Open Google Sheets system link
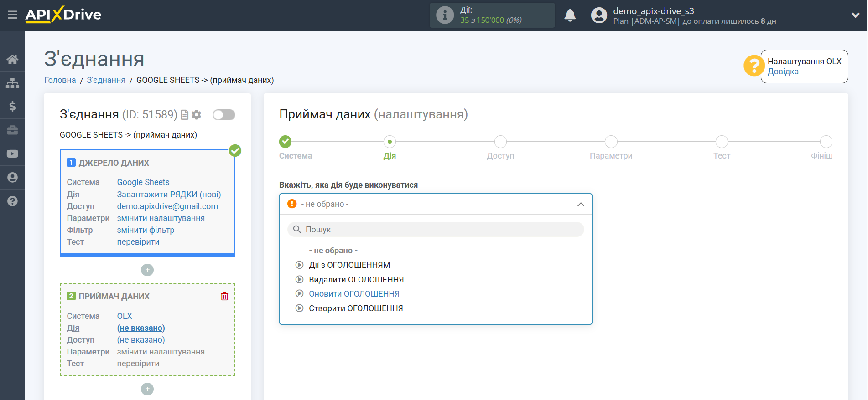 click(143, 182)
